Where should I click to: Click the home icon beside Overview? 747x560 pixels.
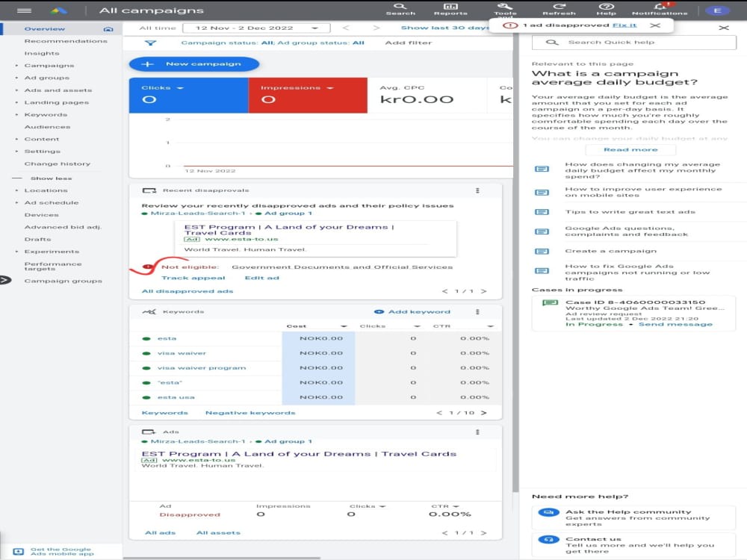(108, 29)
